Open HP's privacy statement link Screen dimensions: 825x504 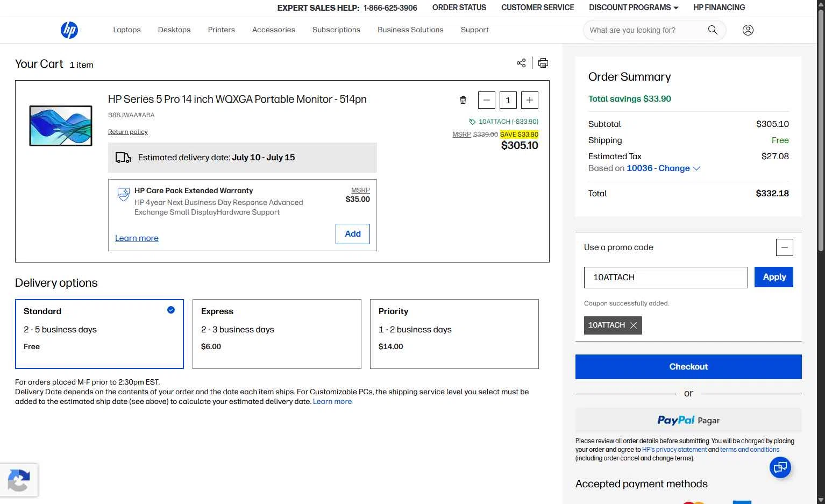[674, 450]
